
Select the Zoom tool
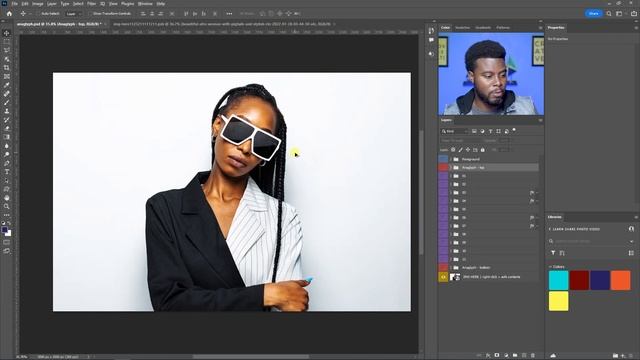click(x=7, y=207)
